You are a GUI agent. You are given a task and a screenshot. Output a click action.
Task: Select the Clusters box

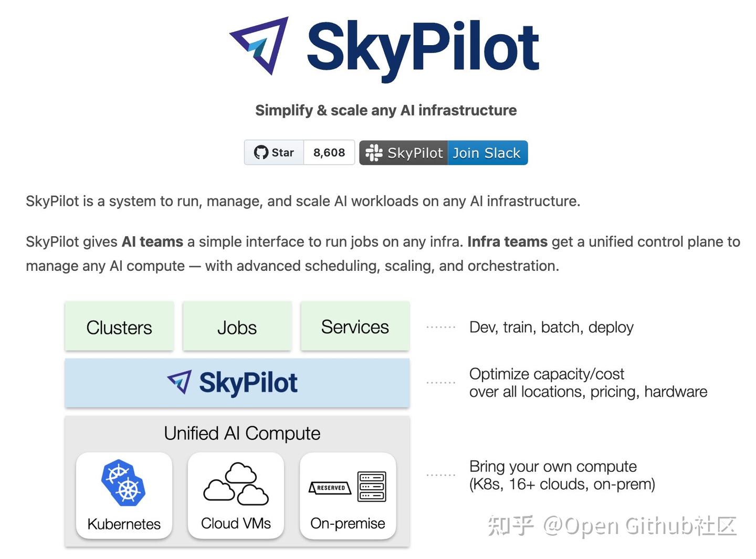click(119, 327)
